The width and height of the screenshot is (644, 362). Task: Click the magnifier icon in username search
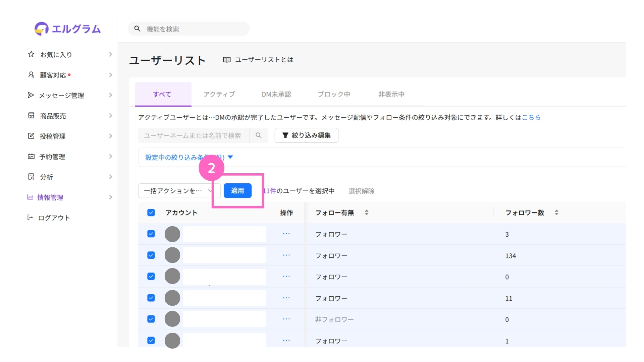pos(258,135)
